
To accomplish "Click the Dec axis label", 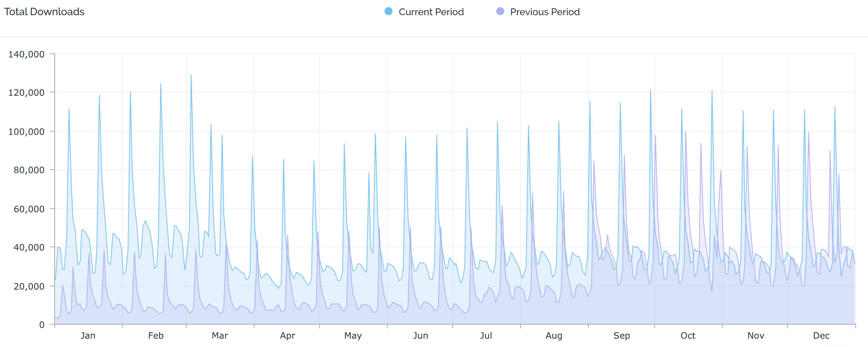I will [x=821, y=335].
